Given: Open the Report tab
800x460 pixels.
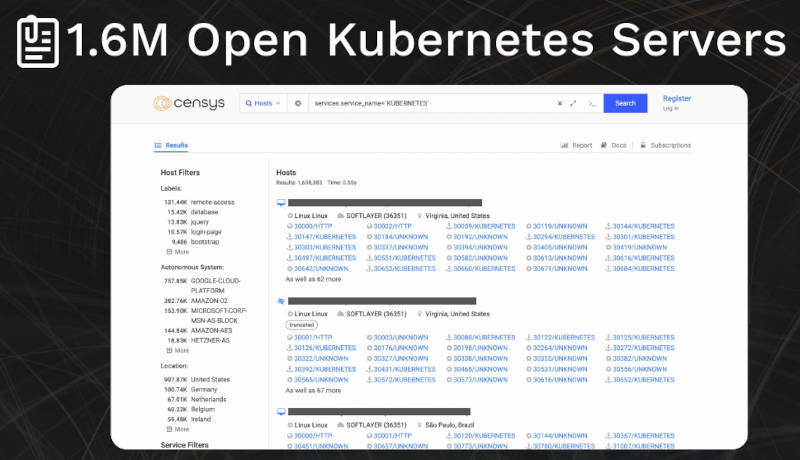Looking at the screenshot, I should 577,145.
